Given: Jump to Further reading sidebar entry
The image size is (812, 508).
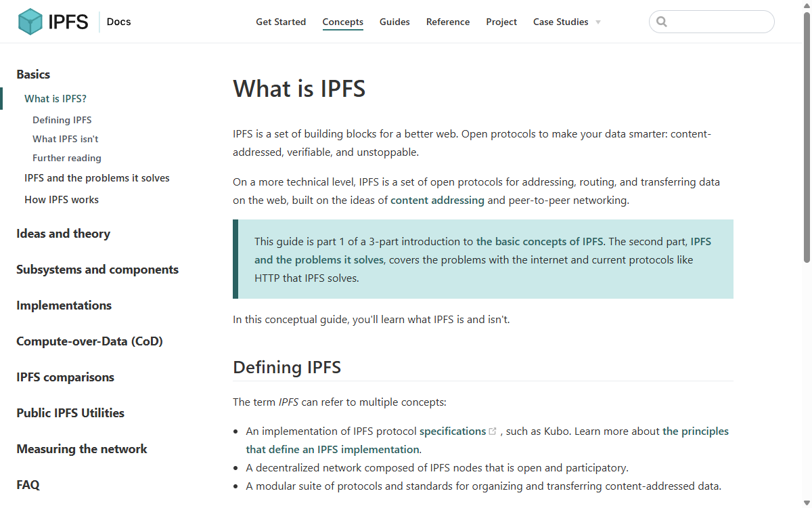Looking at the screenshot, I should tap(67, 158).
